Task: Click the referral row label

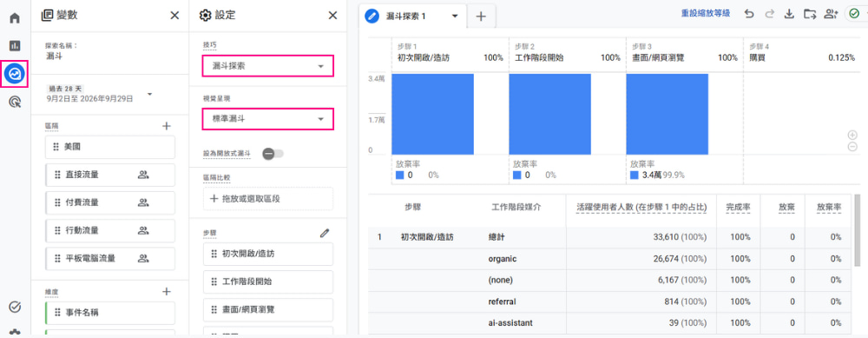Action: click(x=502, y=302)
